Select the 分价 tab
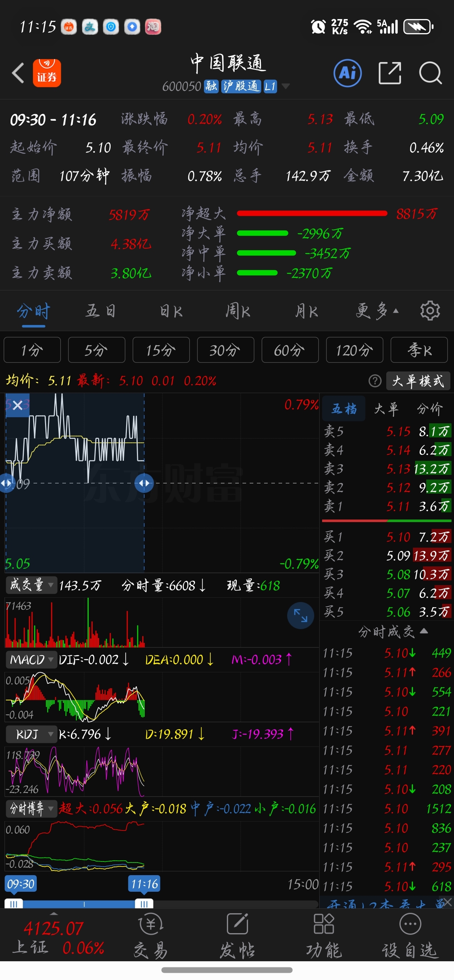Viewport: 454px width, 980px height. tap(429, 409)
